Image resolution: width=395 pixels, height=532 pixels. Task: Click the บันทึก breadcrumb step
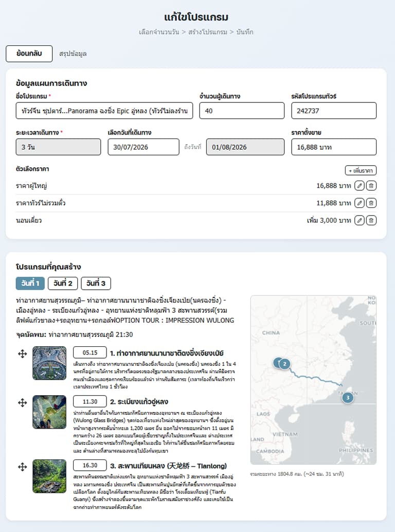[x=245, y=32]
